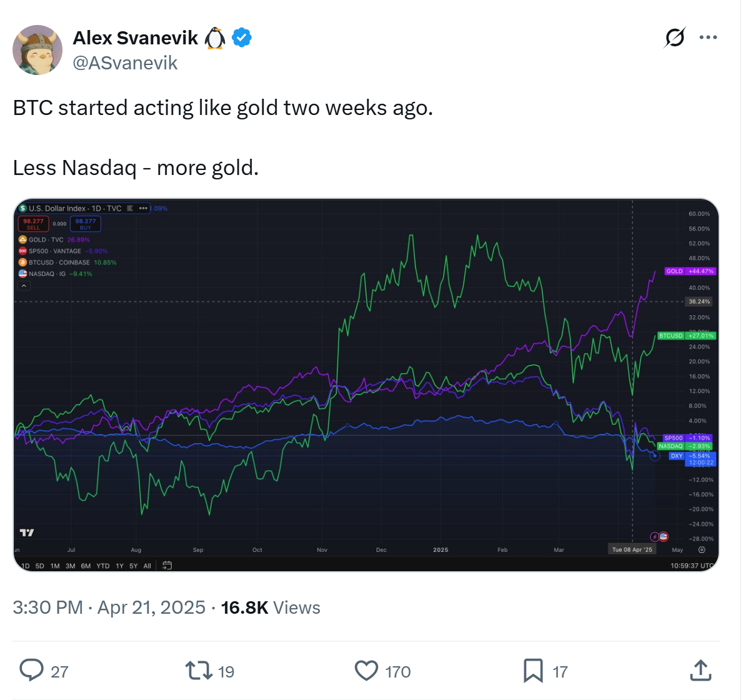This screenshot has width=743, height=700.
Task: Like the tweet via the heart icon
Action: [x=366, y=670]
